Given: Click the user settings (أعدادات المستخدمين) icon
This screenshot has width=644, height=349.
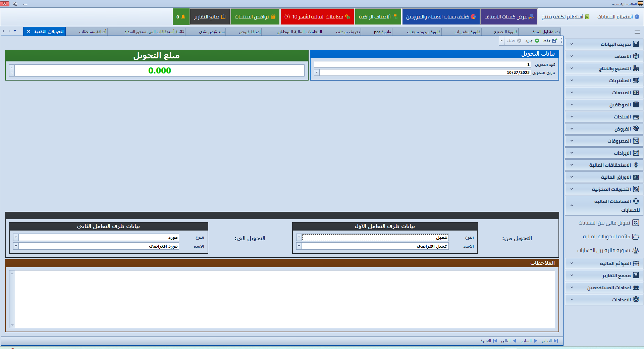Looking at the screenshot, I should pos(636,288).
